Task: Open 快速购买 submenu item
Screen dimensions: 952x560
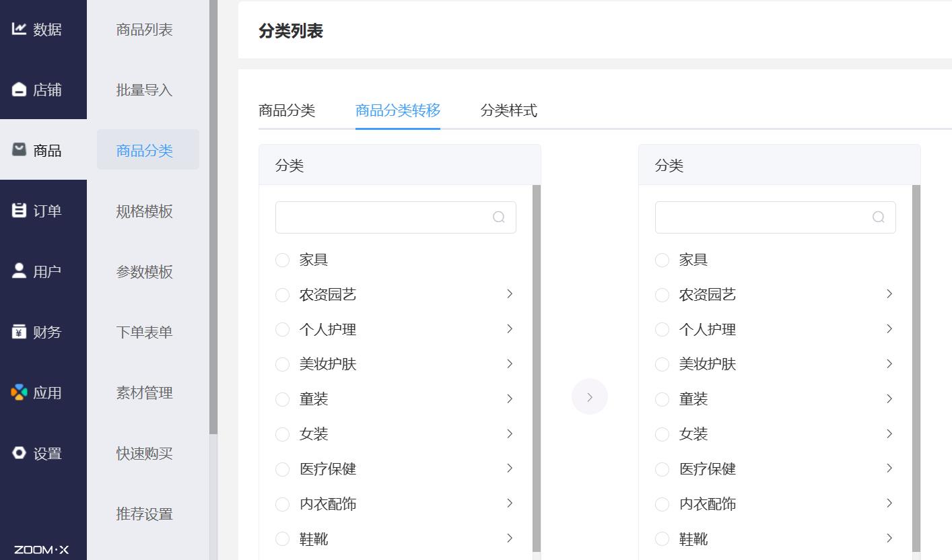Action: 144,454
